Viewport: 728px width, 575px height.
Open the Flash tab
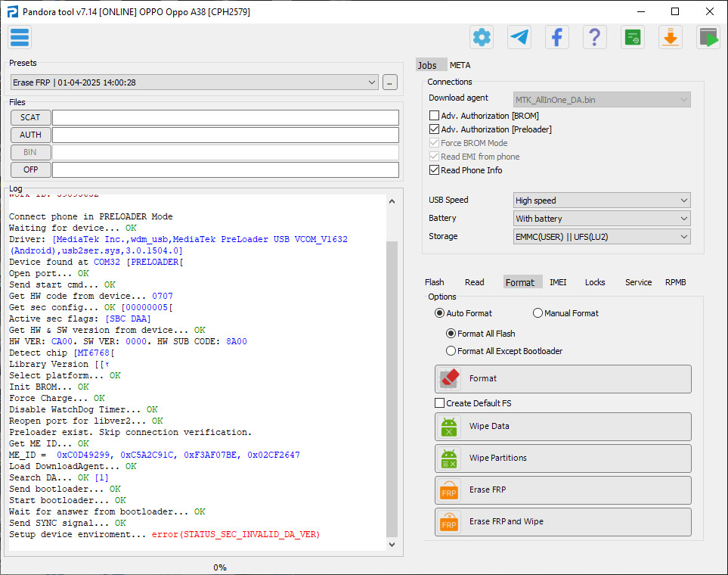click(x=435, y=282)
